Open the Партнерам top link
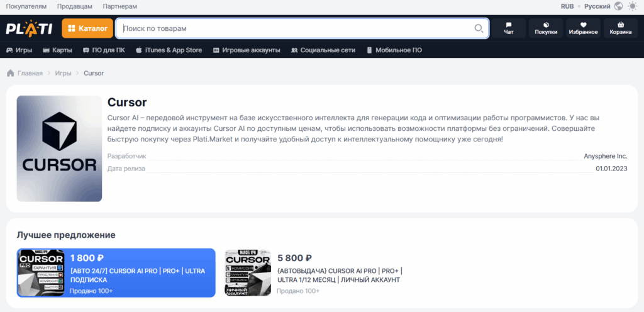644x312 pixels. click(x=120, y=6)
